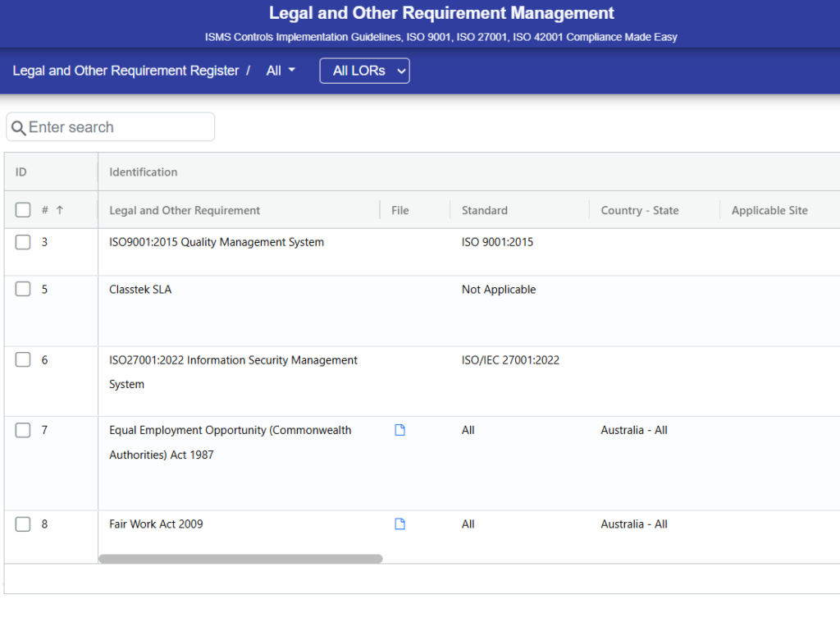840x622 pixels.
Task: Sort by Legal and Other Requirement column
Action: click(185, 210)
